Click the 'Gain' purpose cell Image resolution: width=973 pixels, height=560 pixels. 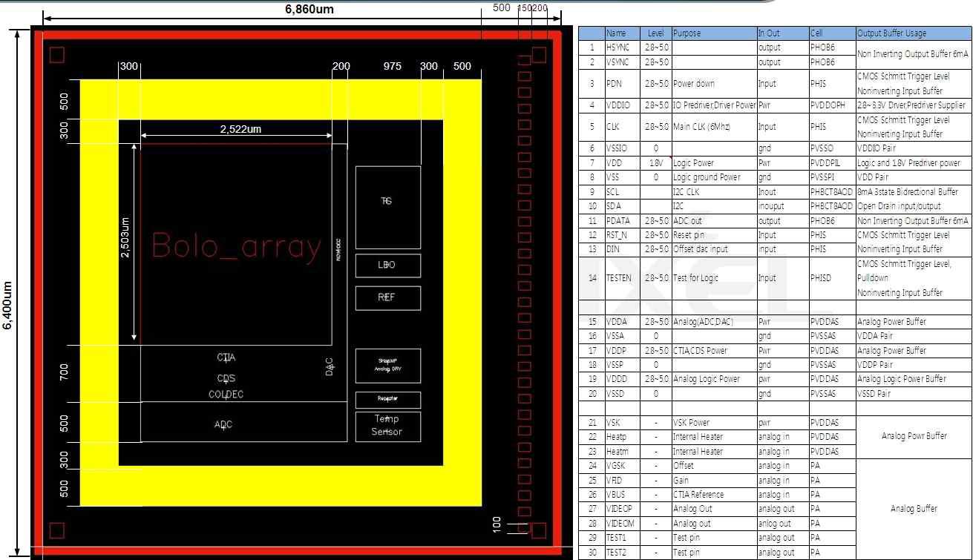tap(714, 480)
